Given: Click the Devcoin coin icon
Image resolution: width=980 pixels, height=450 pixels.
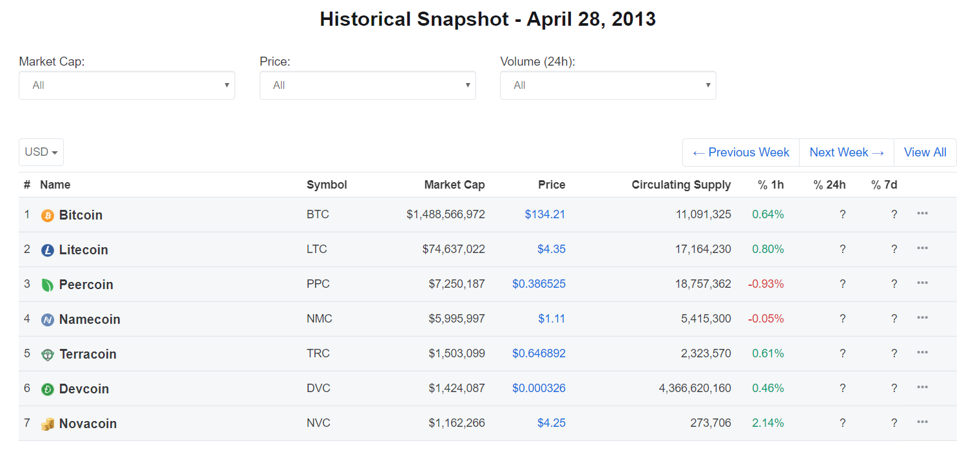Looking at the screenshot, I should pos(47,389).
